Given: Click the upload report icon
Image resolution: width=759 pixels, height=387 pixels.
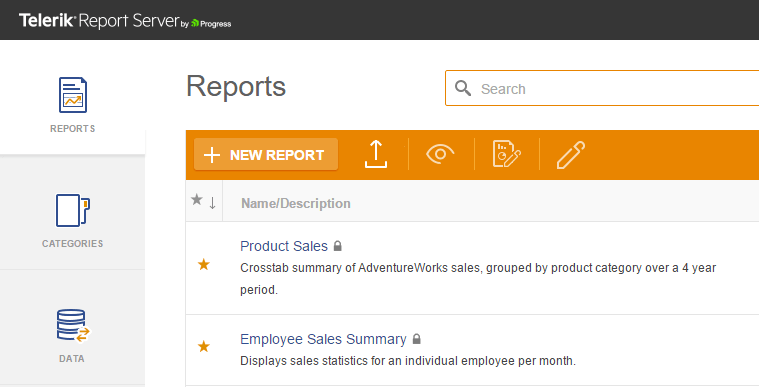Looking at the screenshot, I should (376, 155).
